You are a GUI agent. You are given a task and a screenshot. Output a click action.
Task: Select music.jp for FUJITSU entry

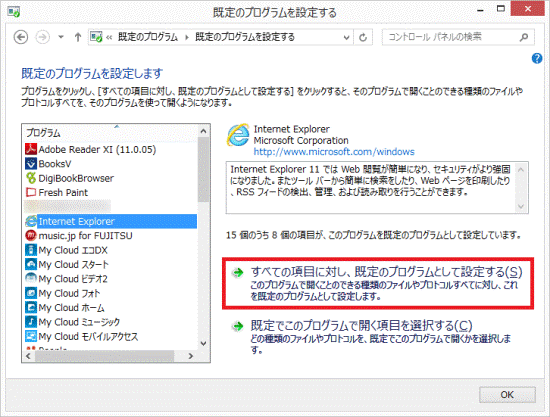[x=111, y=236]
